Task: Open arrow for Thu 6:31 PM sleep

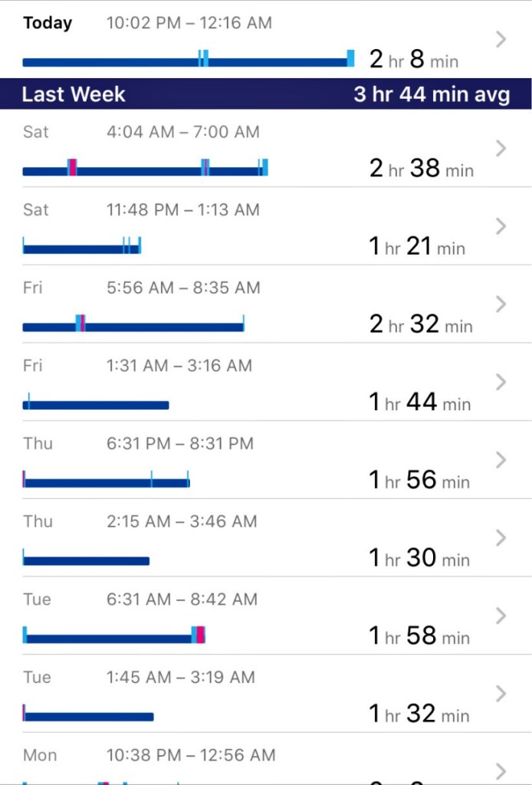Action: 501,460
